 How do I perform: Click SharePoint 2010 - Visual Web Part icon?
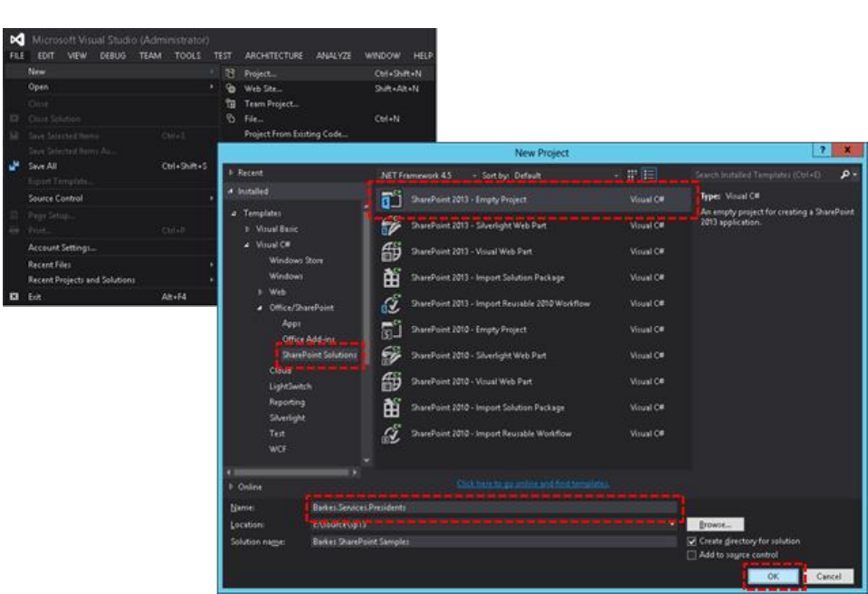(x=391, y=381)
